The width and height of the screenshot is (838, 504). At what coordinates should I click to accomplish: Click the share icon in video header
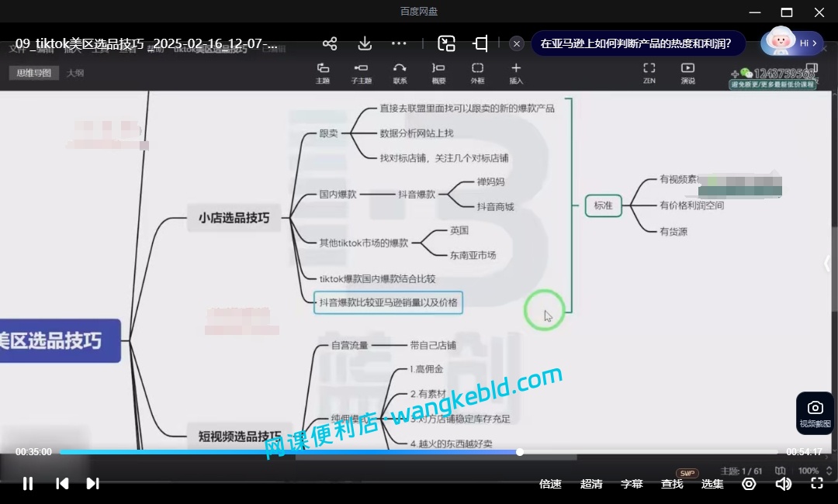[330, 43]
